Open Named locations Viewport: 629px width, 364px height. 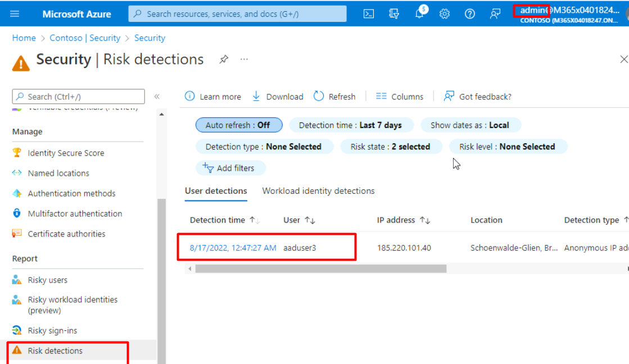point(58,173)
